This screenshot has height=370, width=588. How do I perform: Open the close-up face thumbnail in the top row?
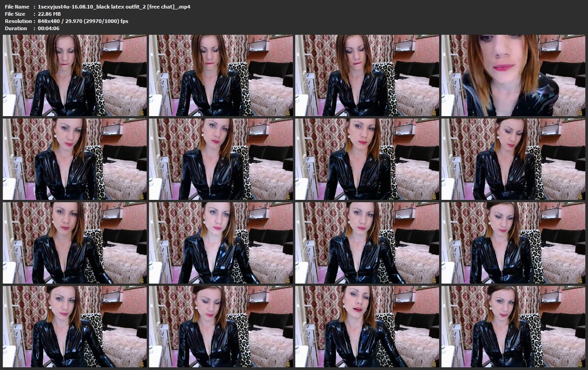point(513,76)
